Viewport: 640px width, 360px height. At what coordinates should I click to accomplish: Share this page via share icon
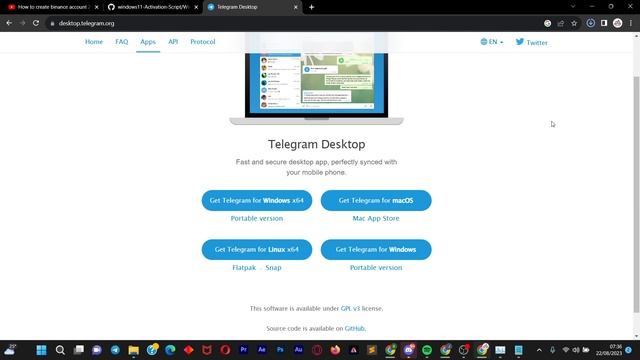pos(561,23)
